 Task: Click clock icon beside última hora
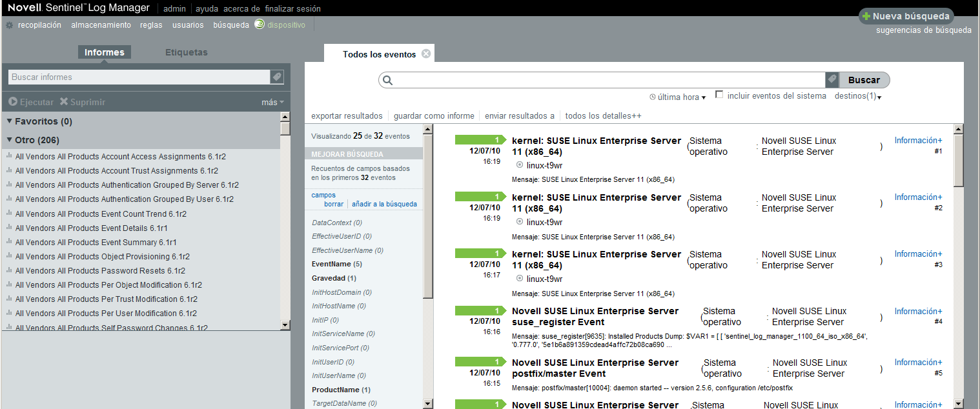coord(653,97)
